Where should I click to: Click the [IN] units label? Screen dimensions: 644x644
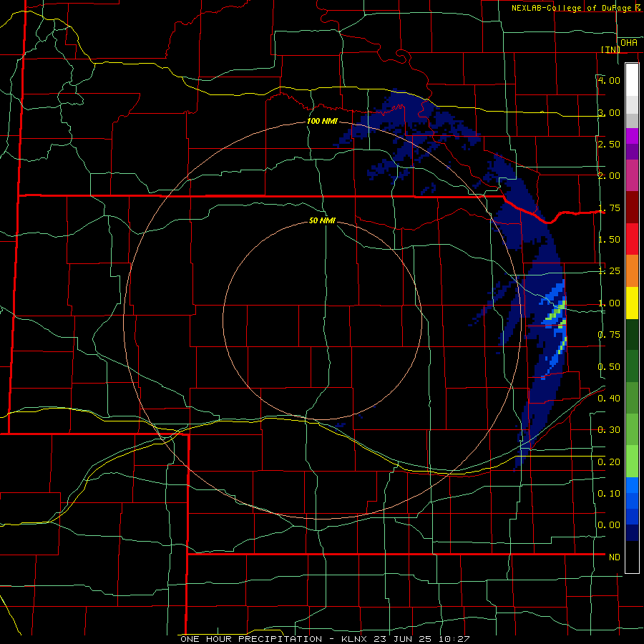pyautogui.click(x=611, y=49)
